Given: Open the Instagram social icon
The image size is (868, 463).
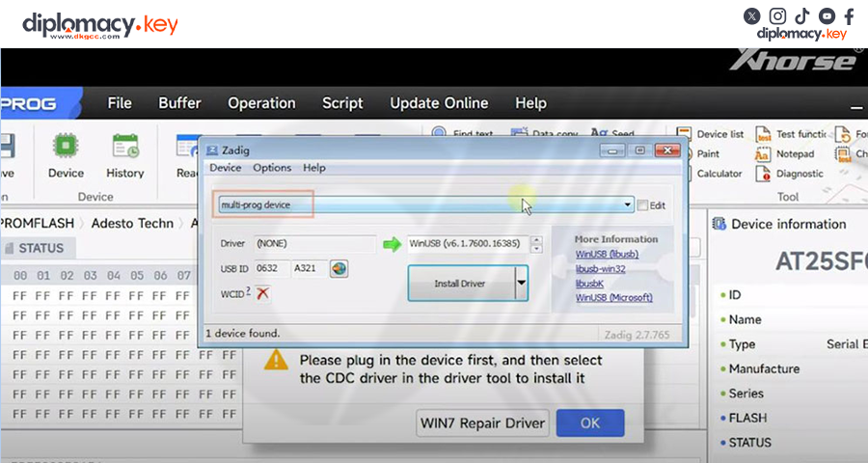Looking at the screenshot, I should point(777,16).
